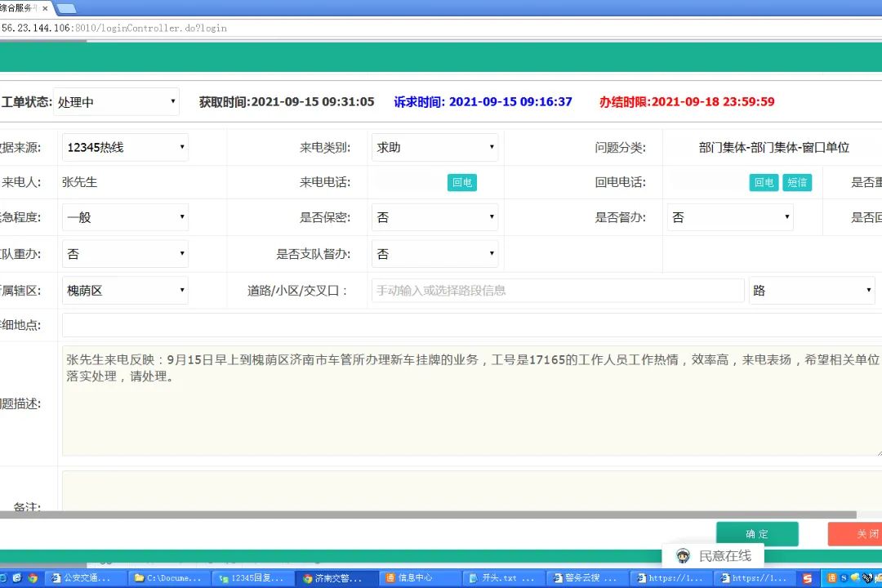This screenshot has height=588, width=882.
Task: Open the 来电类别 dropdown showing 求助
Action: pos(434,147)
